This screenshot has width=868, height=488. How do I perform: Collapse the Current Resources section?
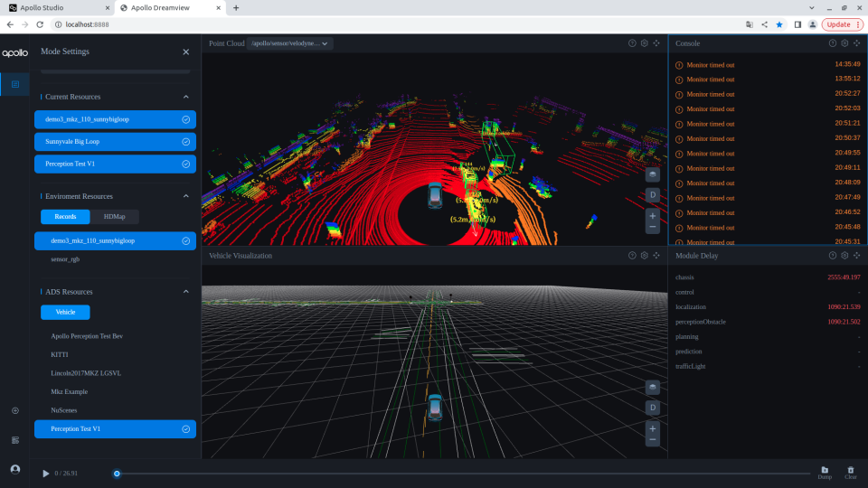185,97
